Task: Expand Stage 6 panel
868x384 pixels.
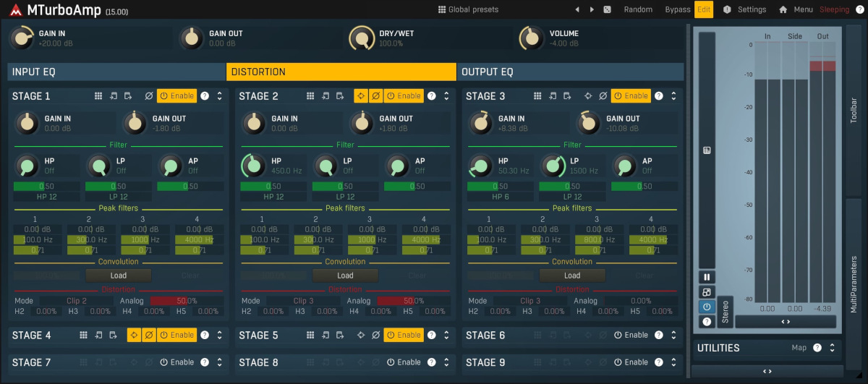Action: pyautogui.click(x=674, y=336)
